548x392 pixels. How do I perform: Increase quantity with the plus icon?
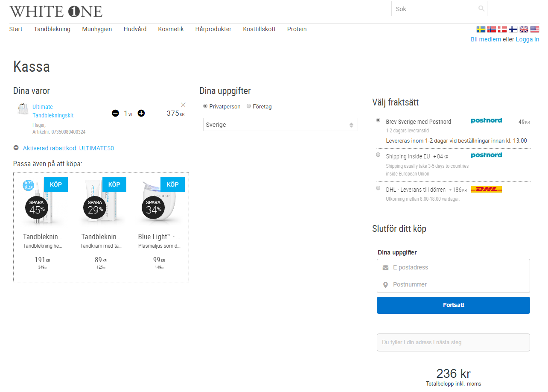pyautogui.click(x=141, y=113)
